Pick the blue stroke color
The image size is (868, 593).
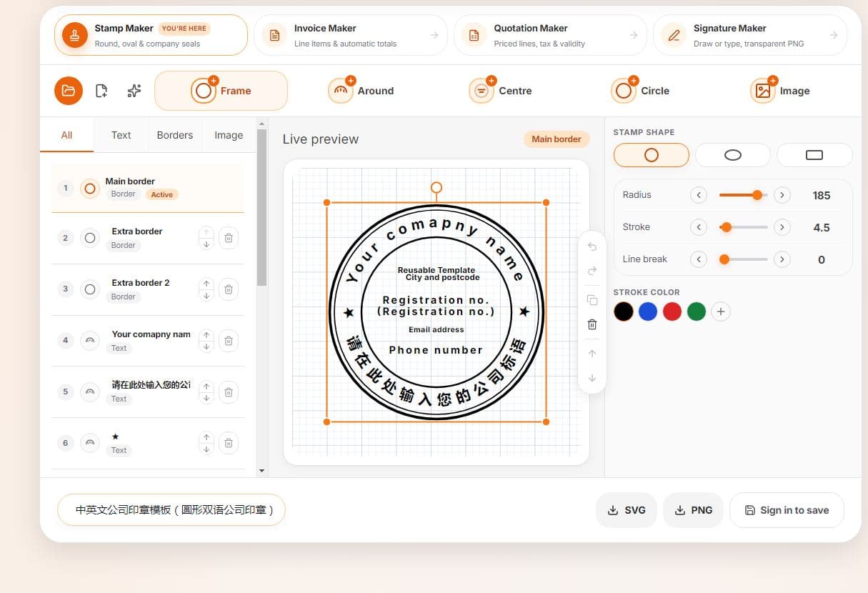648,312
